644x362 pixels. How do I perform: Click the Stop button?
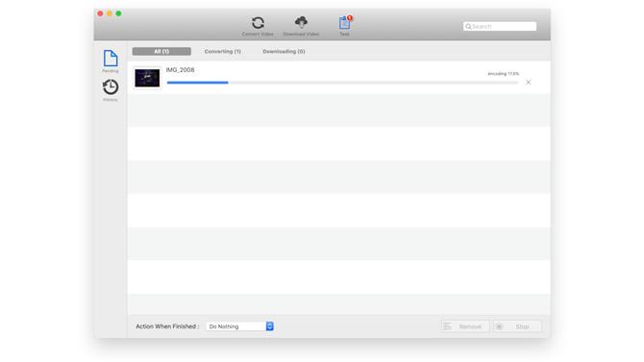coord(517,326)
